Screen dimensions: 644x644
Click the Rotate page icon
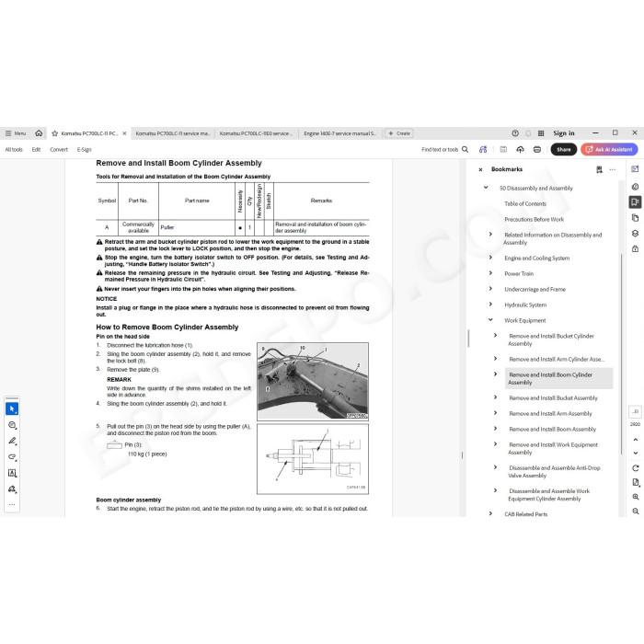tap(636, 468)
